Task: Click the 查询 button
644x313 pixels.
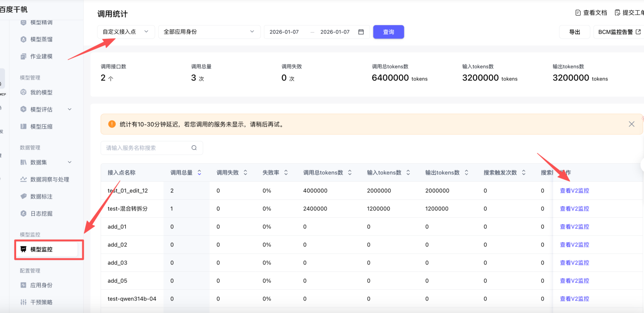Action: pyautogui.click(x=389, y=32)
